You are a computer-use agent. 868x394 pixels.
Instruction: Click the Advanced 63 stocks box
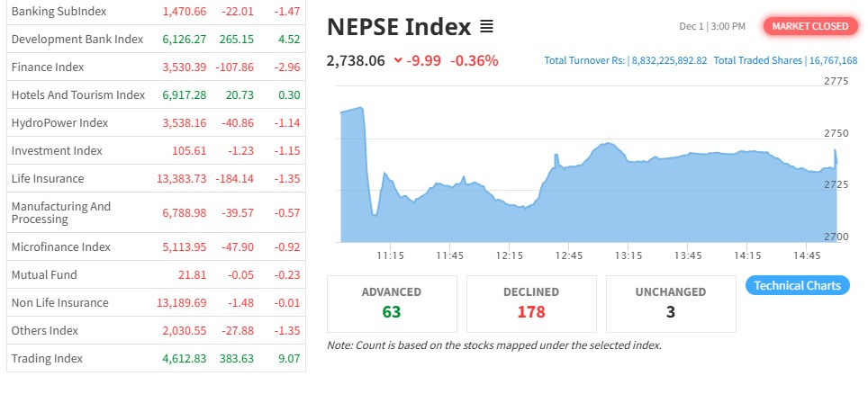392,303
